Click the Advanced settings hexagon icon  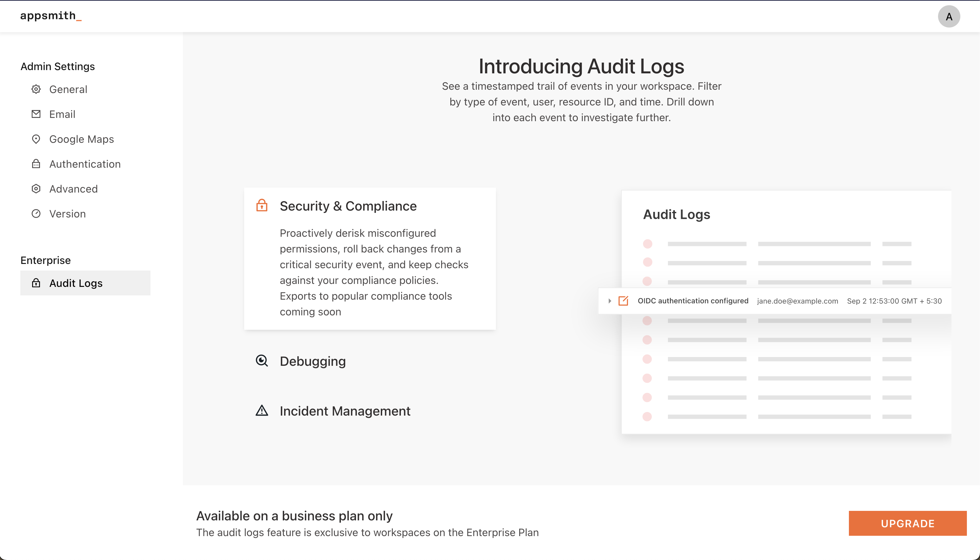[x=36, y=189]
